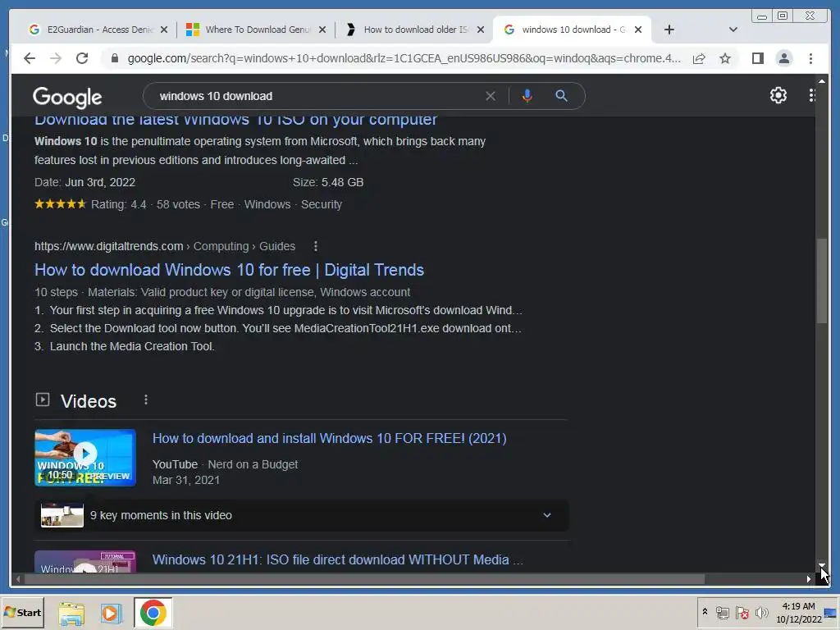
Task: Click the scroll down arrow
Action: click(822, 566)
